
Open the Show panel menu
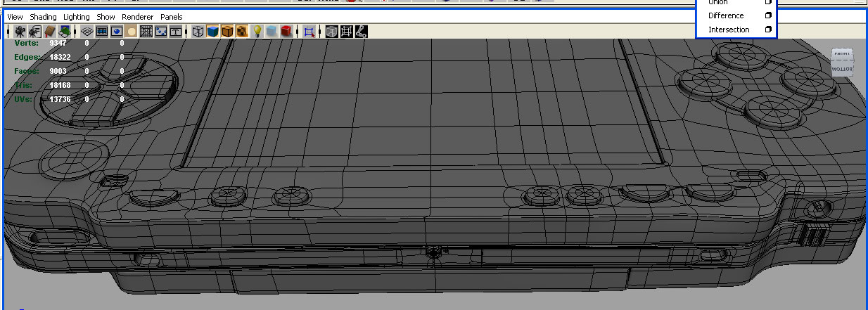pos(106,17)
